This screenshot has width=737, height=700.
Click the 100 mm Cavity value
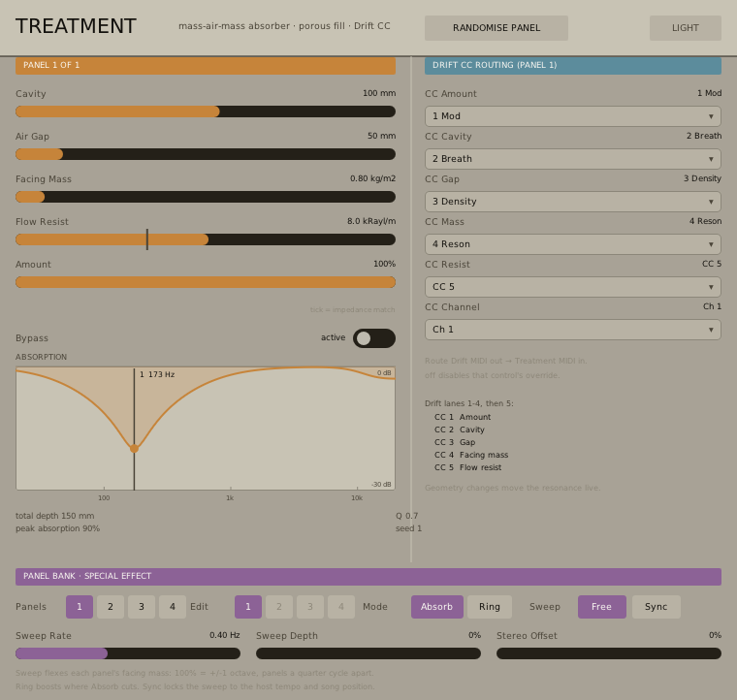coord(379,93)
